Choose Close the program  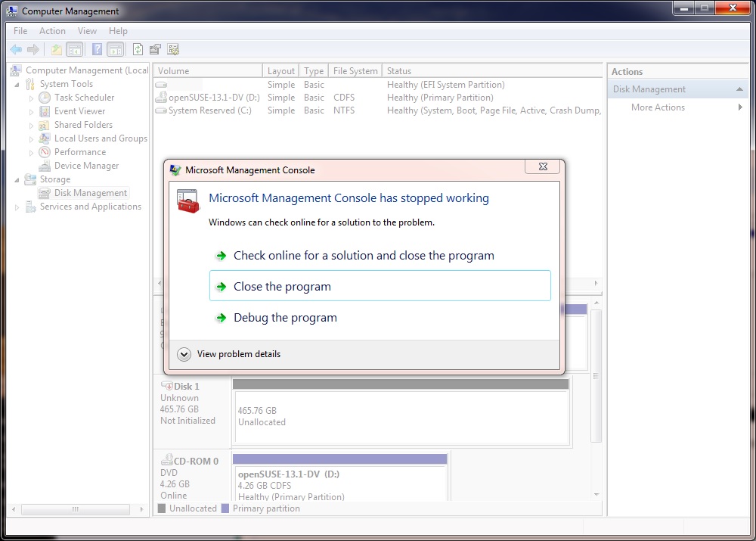[x=380, y=286]
